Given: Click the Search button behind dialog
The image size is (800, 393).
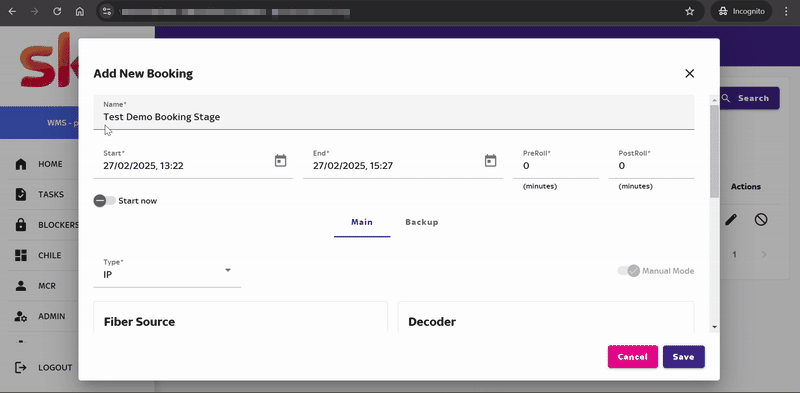Looking at the screenshot, I should [749, 98].
